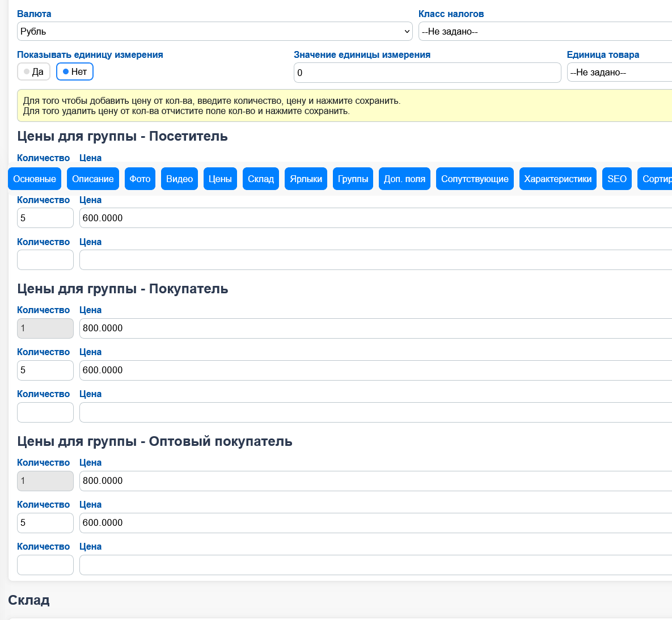Click the Значение единицы измерения field
Image resolution: width=672 pixels, height=620 pixels.
[x=427, y=73]
